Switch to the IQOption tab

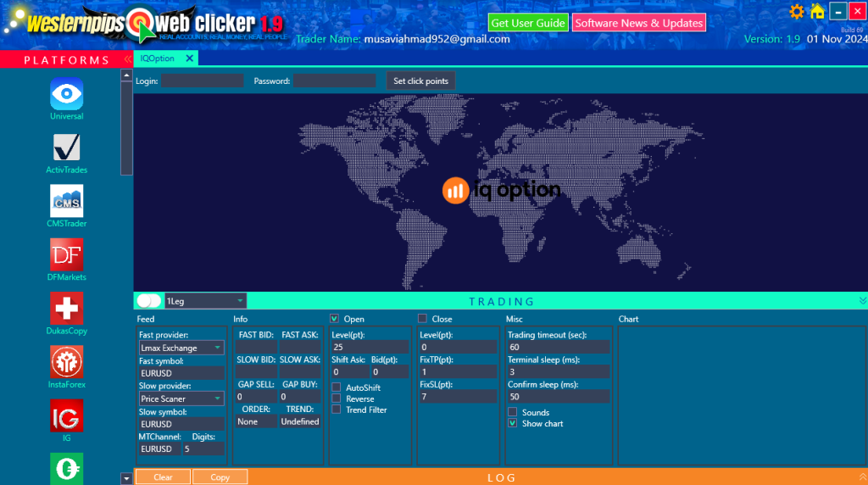coord(157,59)
